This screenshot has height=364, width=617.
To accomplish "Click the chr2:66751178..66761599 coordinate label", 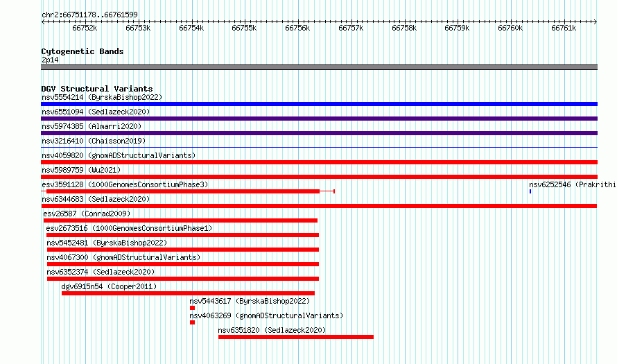I will 89,15.
